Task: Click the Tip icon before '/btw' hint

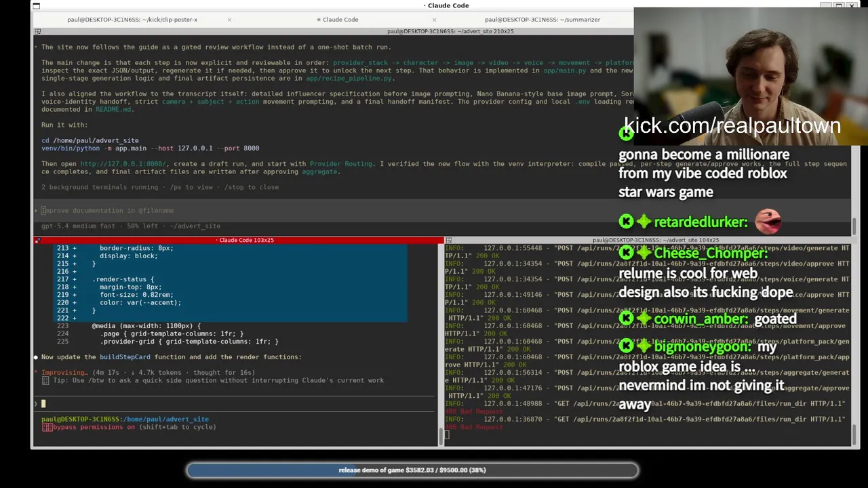Action: pyautogui.click(x=45, y=380)
